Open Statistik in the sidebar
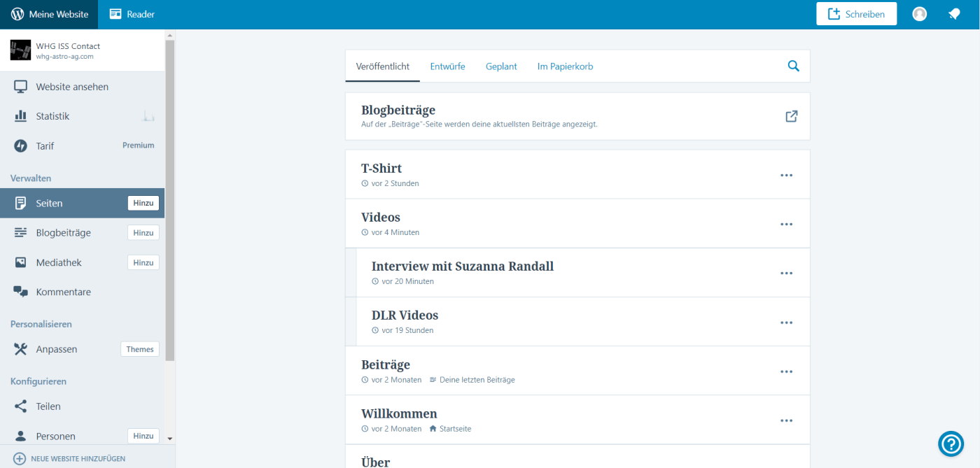The height and width of the screenshot is (468, 980). [x=52, y=116]
